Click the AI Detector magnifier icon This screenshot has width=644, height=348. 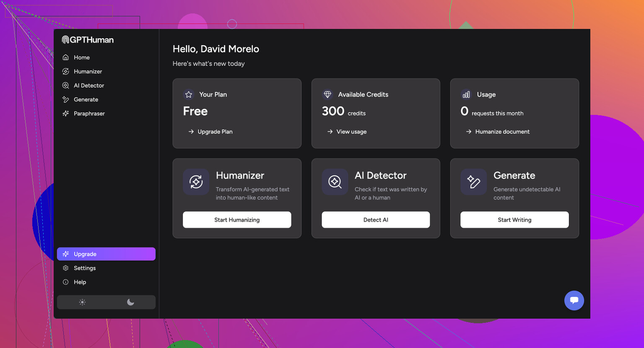pyautogui.click(x=335, y=182)
